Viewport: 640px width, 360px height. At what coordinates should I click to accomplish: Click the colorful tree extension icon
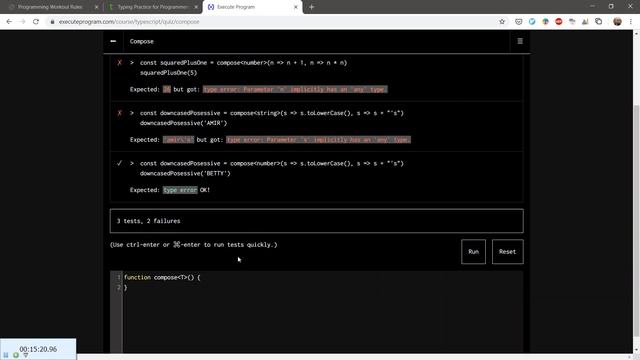(545, 22)
